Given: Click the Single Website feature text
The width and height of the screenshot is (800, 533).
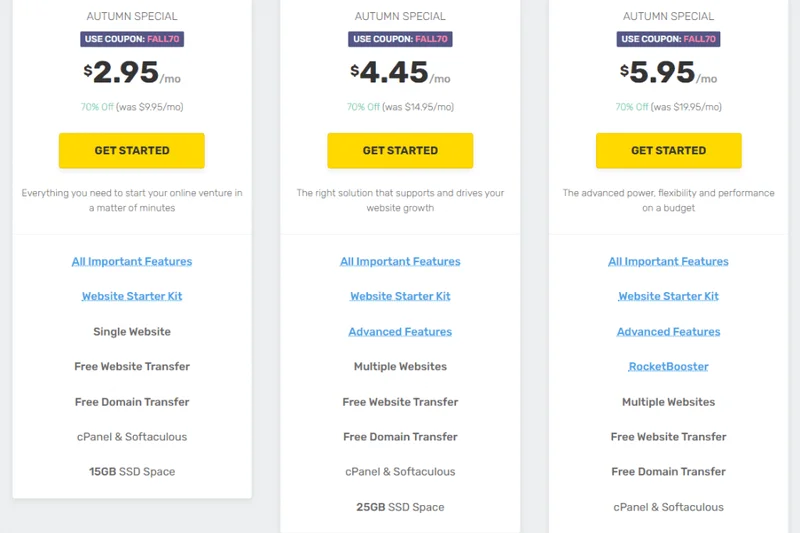Looking at the screenshot, I should tap(132, 332).
